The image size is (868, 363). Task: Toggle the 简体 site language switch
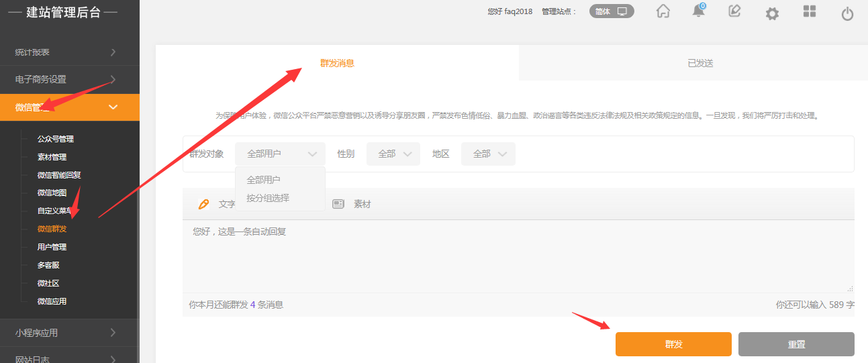pos(612,11)
